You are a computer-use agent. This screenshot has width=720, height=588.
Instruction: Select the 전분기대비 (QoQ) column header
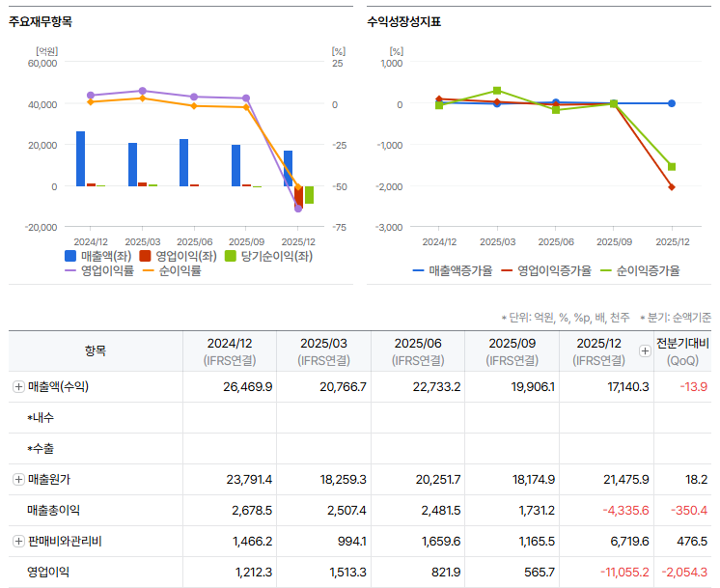point(682,351)
